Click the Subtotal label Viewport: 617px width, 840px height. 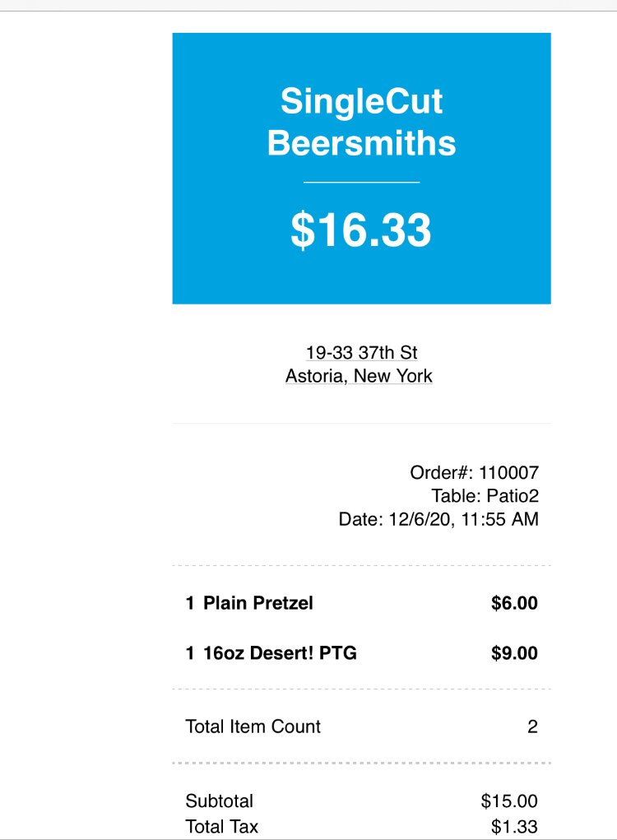click(220, 801)
